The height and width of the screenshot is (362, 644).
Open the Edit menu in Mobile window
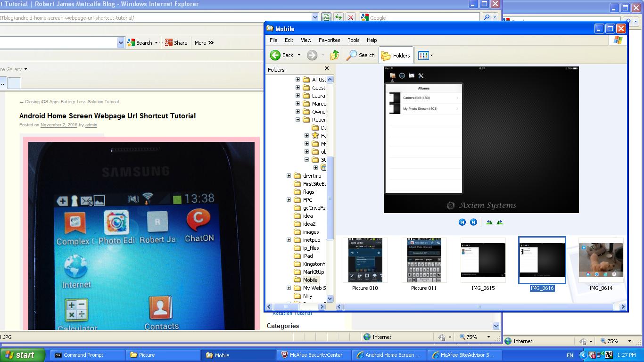[289, 40]
